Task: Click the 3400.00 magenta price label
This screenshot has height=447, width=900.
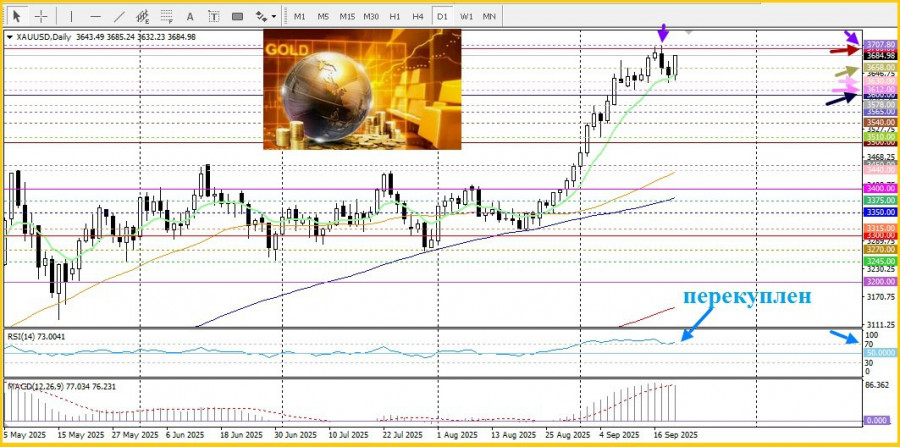Action: (879, 188)
